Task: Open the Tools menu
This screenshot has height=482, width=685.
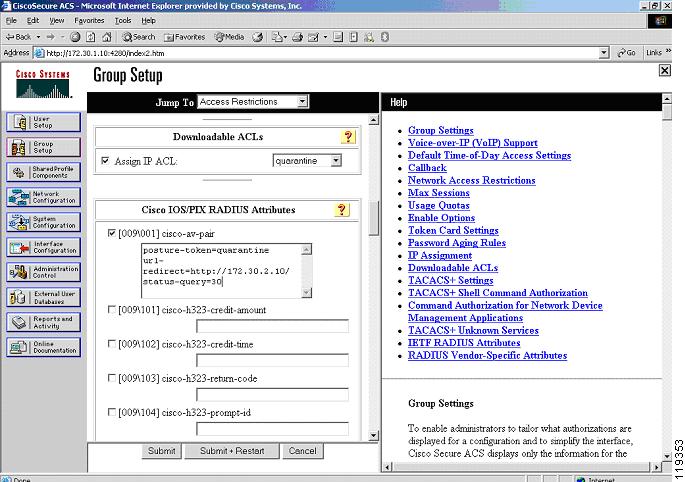Action: 123,21
